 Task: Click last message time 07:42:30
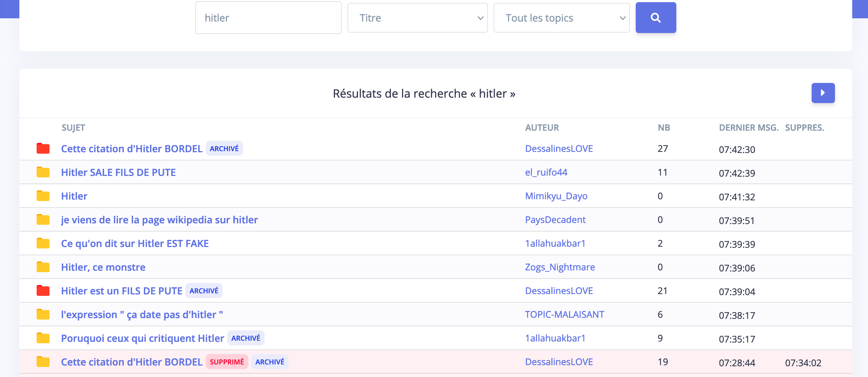737,150
